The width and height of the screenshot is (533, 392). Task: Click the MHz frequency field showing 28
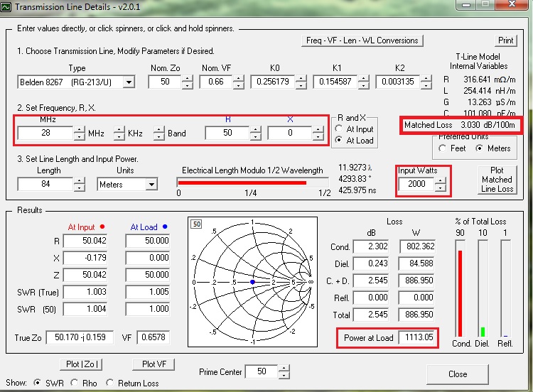click(x=45, y=133)
